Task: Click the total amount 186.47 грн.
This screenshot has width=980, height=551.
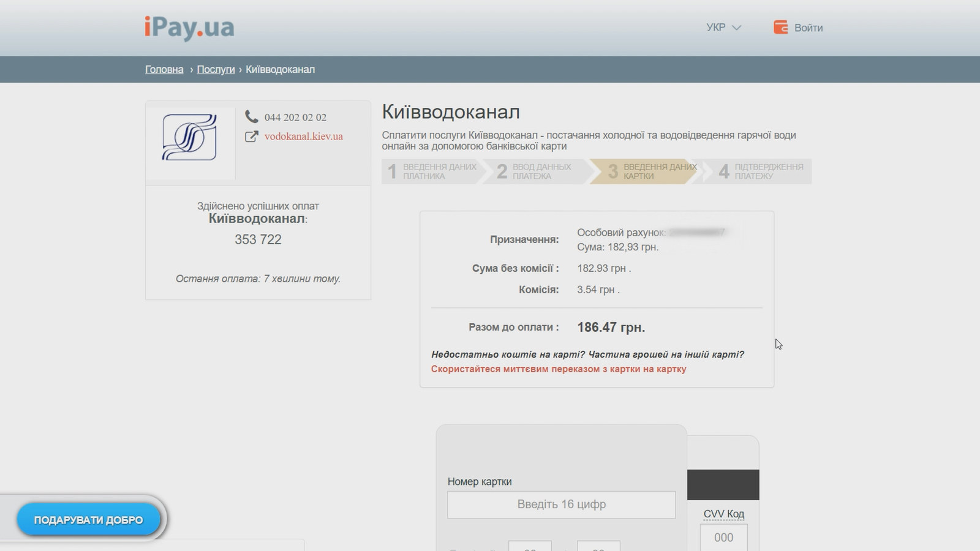Action: tap(611, 328)
